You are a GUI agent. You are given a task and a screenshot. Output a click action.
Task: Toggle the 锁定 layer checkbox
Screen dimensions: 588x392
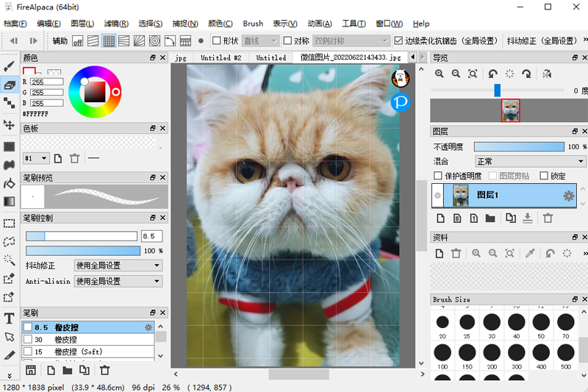[544, 176]
